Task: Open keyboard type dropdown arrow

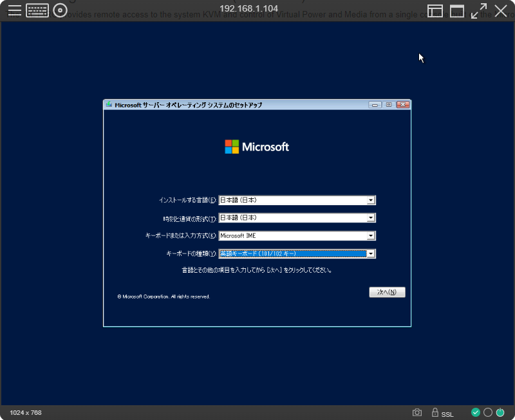Action: coord(371,253)
